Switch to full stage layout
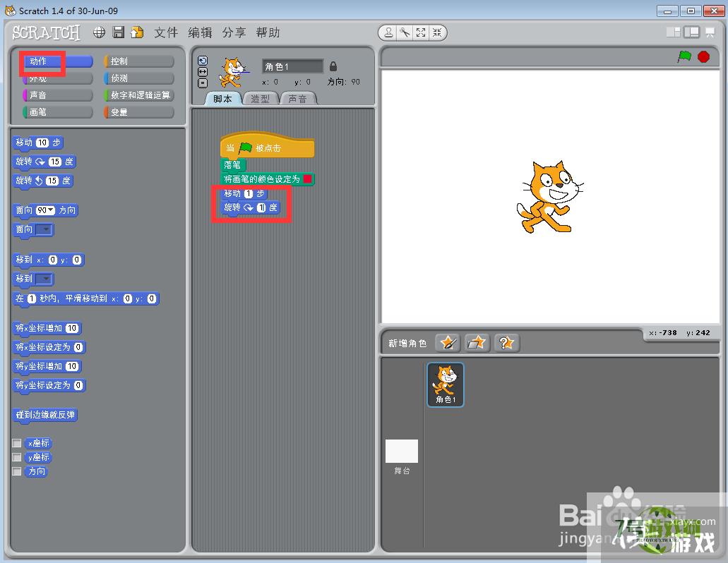 pyautogui.click(x=692, y=32)
